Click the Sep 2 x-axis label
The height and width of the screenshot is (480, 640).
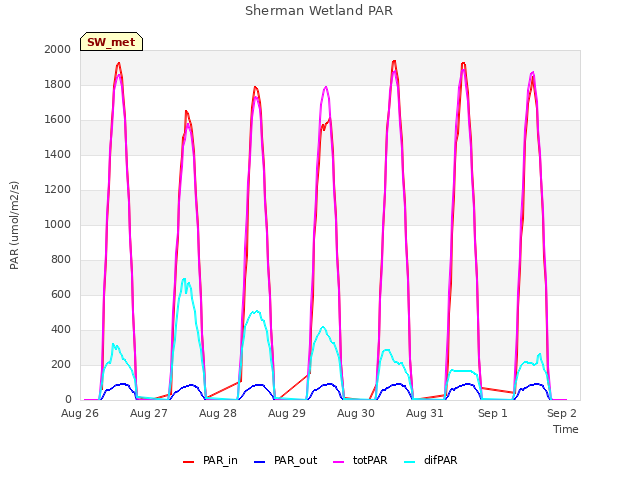pyautogui.click(x=562, y=413)
